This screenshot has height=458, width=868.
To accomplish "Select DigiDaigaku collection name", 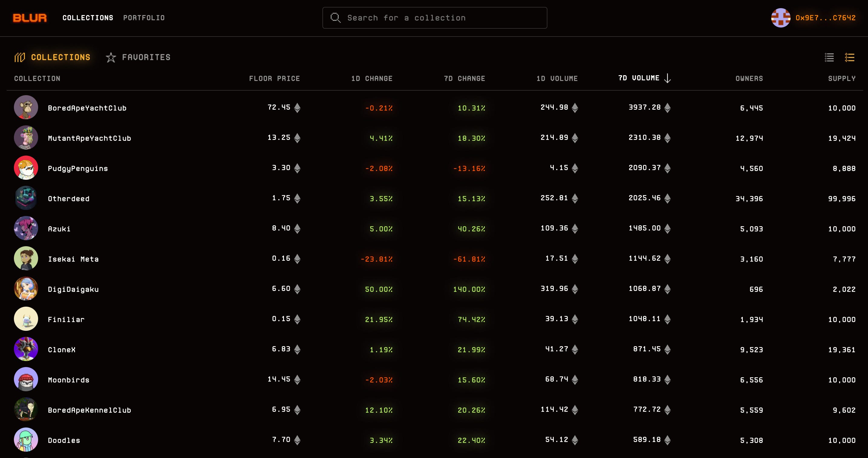I will point(73,289).
